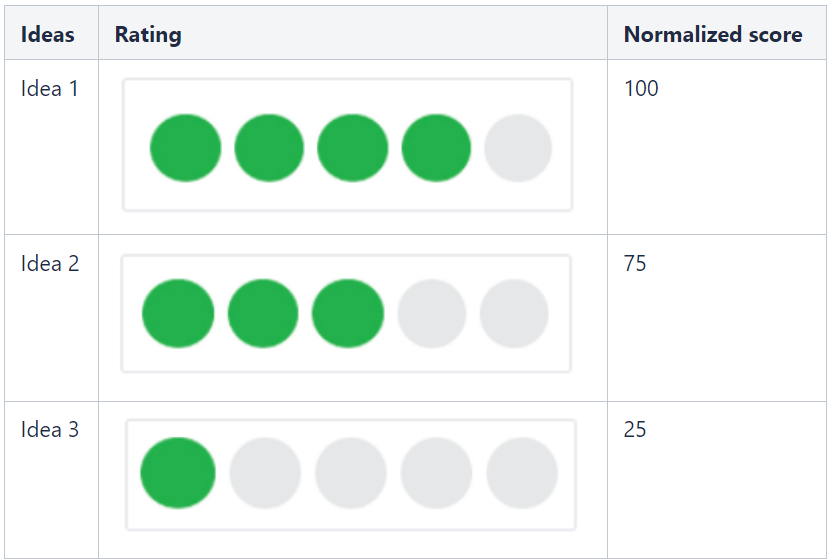The height and width of the screenshot is (560, 832).
Task: Select the second rating circle for Idea 1
Action: [x=269, y=148]
